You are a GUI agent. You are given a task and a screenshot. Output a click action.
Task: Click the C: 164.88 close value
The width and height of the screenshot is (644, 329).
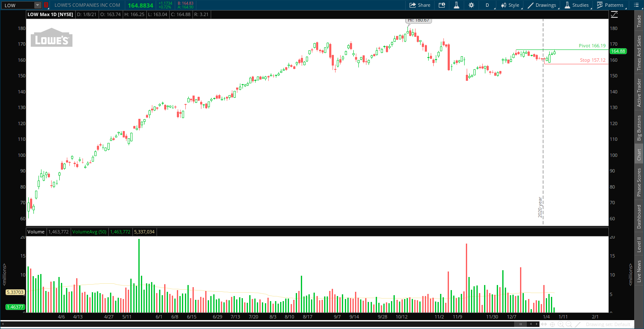tap(181, 14)
